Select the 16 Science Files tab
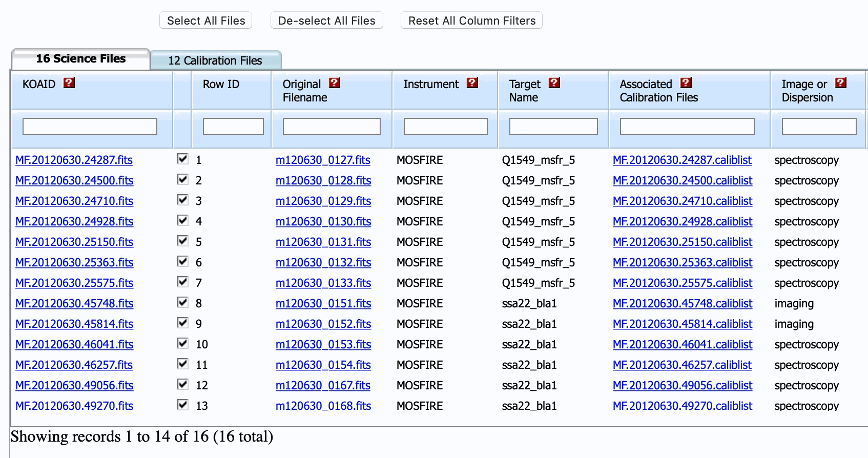Image resolution: width=868 pixels, height=458 pixels. pyautogui.click(x=80, y=59)
